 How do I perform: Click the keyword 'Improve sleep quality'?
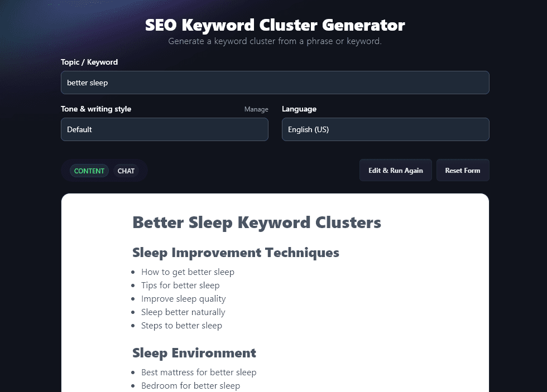[x=184, y=299]
